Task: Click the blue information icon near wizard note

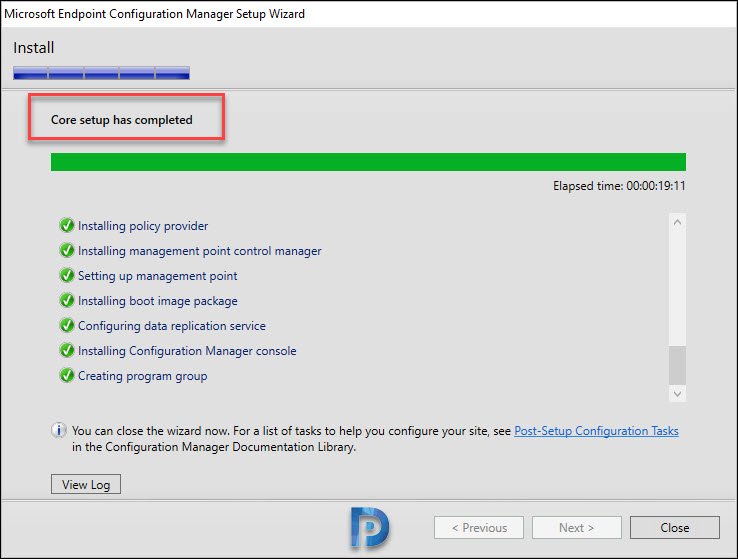Action: point(58,430)
